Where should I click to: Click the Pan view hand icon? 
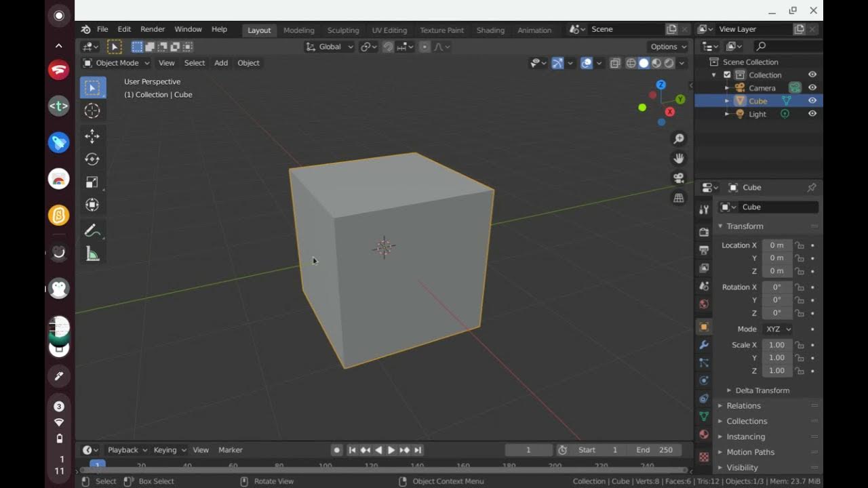(x=678, y=159)
